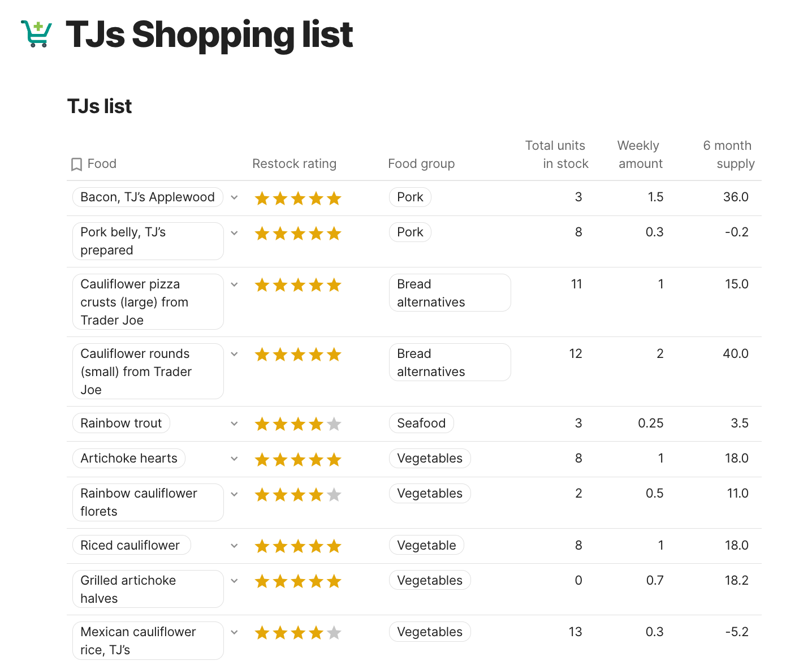Click fifth gray star for Rainbow cauliflower florets
This screenshot has height=665, width=812.
[x=334, y=495]
